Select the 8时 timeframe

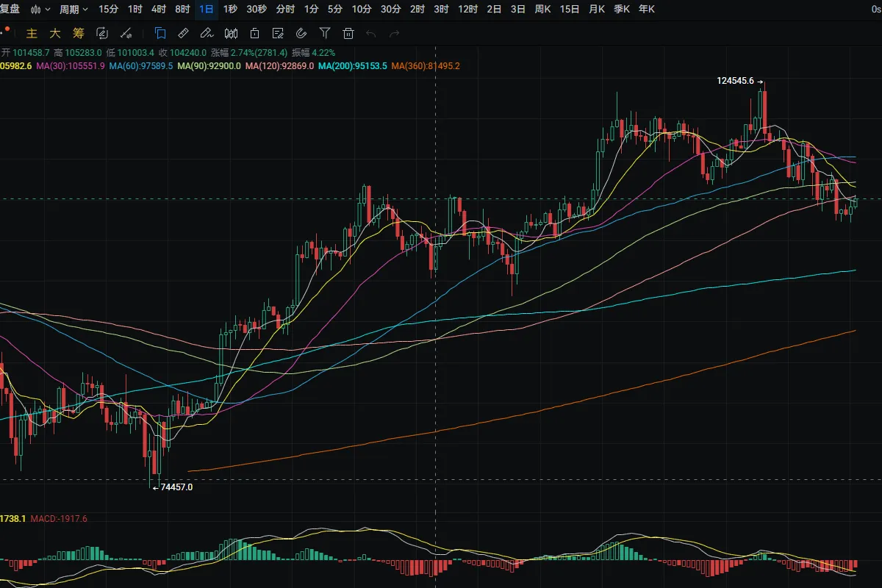[183, 10]
